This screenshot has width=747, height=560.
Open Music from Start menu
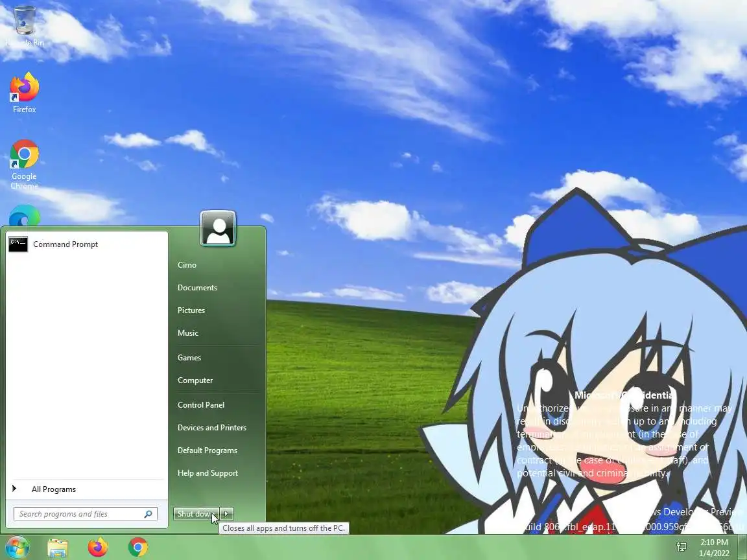[187, 333]
